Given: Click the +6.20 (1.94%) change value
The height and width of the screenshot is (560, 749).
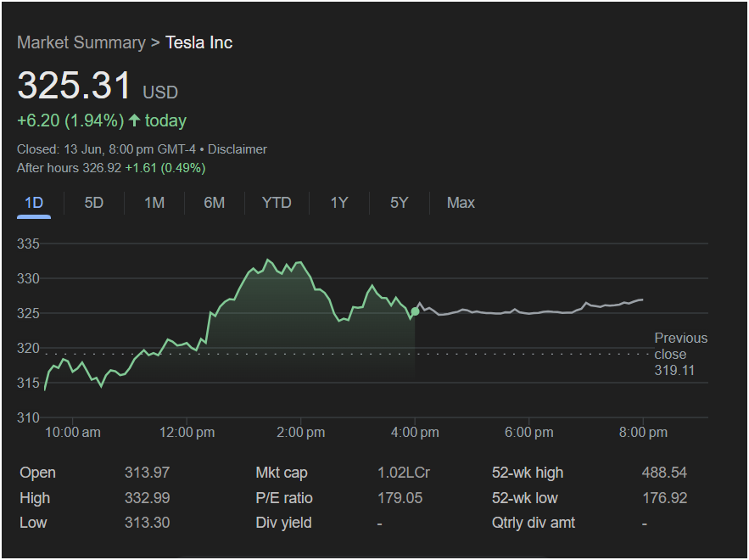Looking at the screenshot, I should [70, 120].
